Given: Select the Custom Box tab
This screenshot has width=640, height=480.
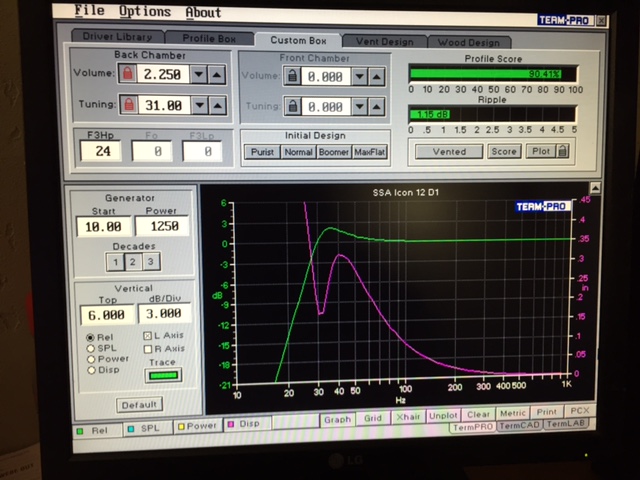Looking at the screenshot, I should click(298, 40).
